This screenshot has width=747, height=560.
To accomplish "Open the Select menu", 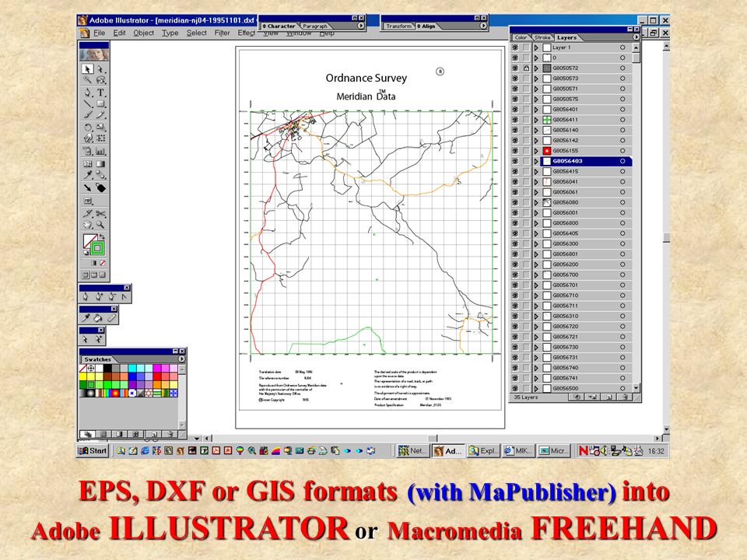I will (x=196, y=33).
